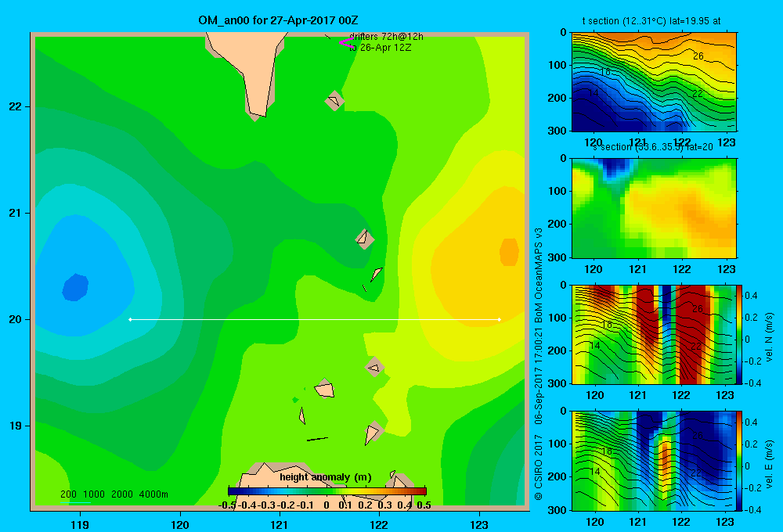This screenshot has width=783, height=532.
Task: Click the 14 contour label in the temperature section
Action: coord(594,92)
